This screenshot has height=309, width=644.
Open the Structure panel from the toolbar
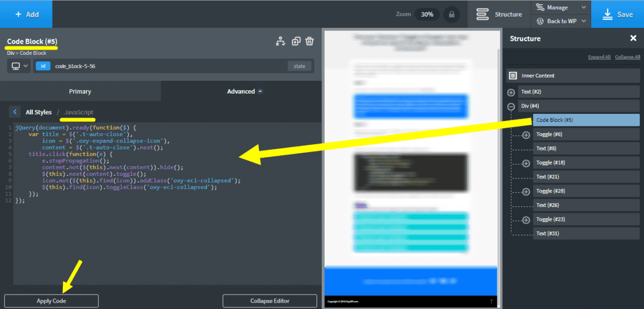(x=499, y=14)
